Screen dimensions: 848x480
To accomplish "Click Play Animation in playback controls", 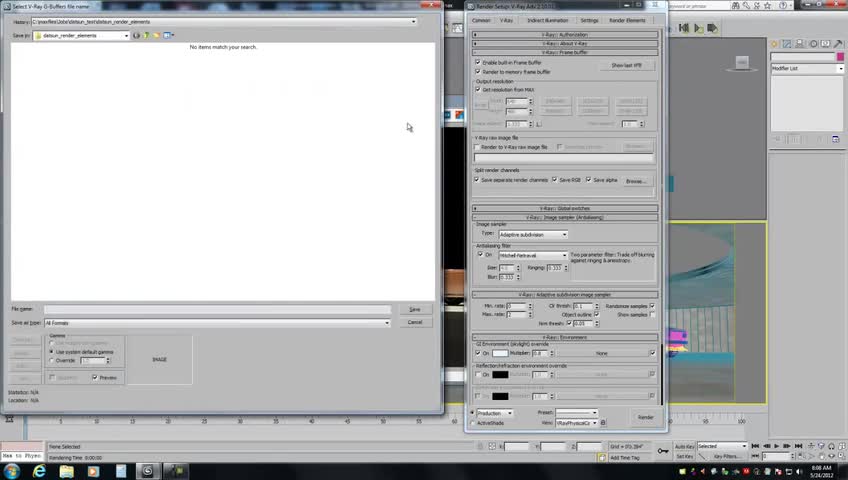I will click(777, 446).
